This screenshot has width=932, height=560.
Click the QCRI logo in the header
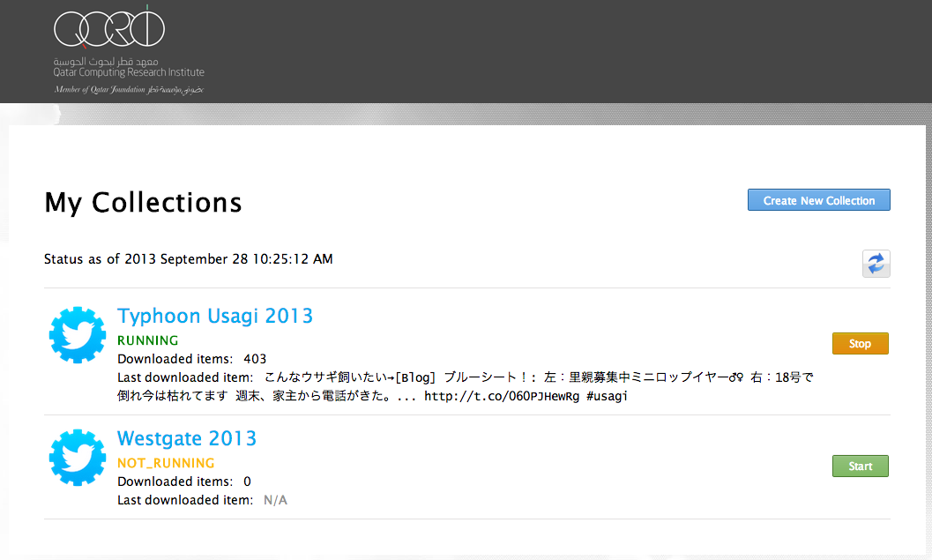click(109, 28)
